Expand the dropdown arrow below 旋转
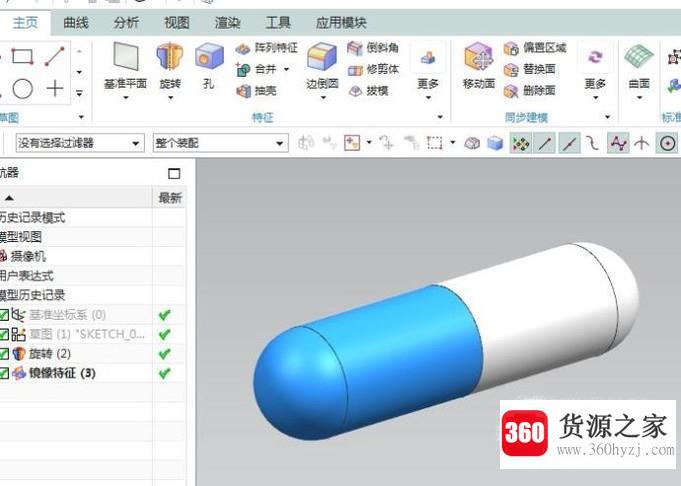Image resolution: width=681 pixels, height=486 pixels. [x=170, y=98]
